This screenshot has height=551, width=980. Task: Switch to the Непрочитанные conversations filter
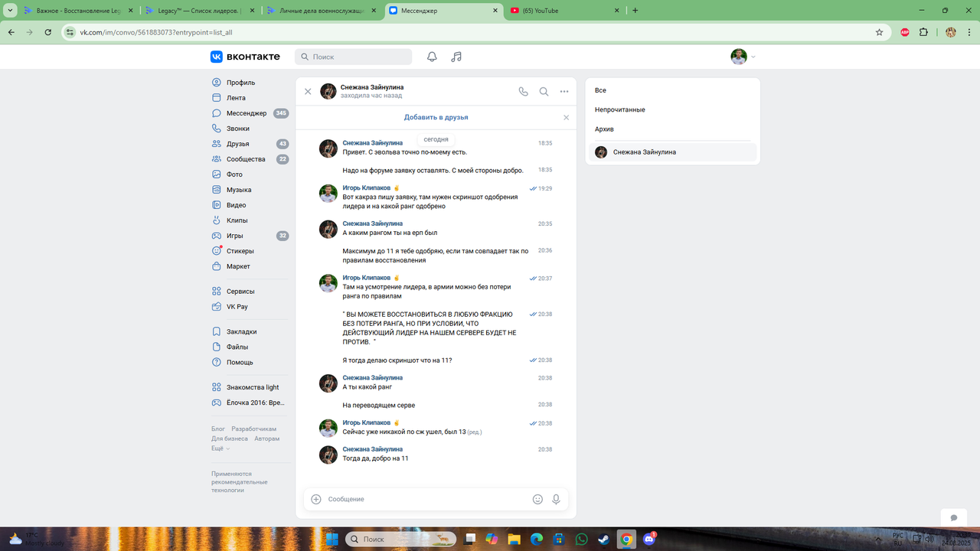pyautogui.click(x=620, y=109)
